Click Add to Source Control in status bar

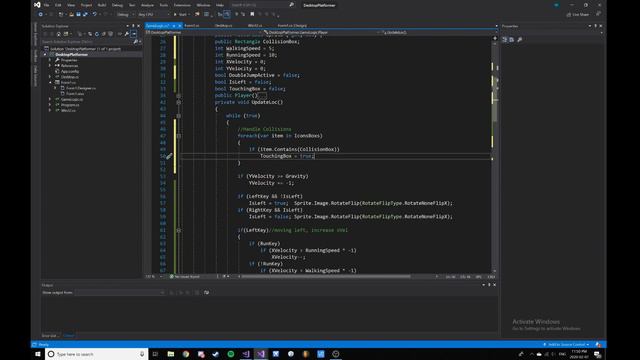566,344
